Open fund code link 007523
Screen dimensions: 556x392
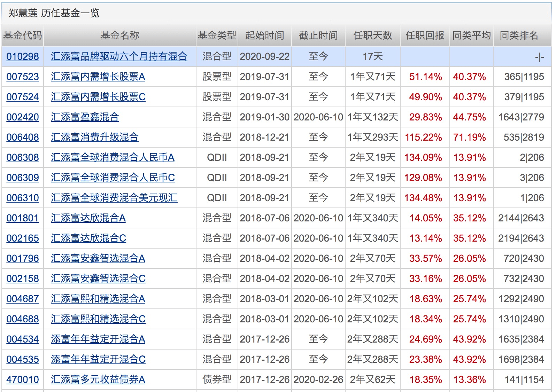point(23,77)
